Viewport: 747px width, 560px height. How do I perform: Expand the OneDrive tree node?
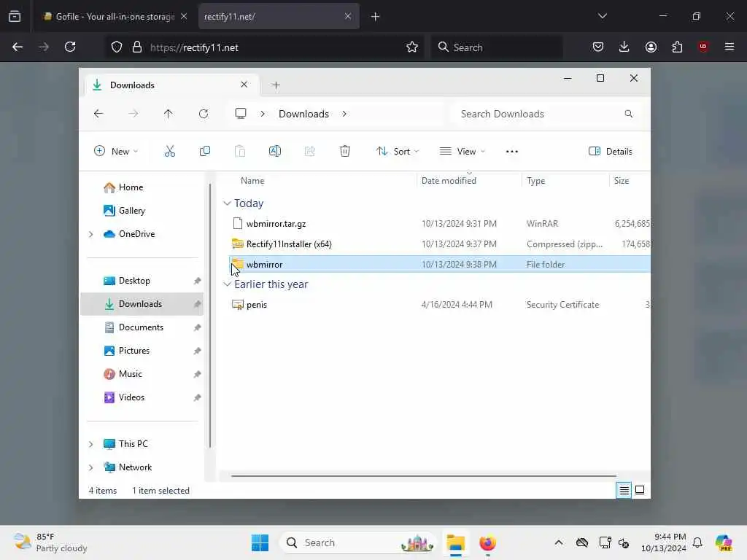[90, 234]
